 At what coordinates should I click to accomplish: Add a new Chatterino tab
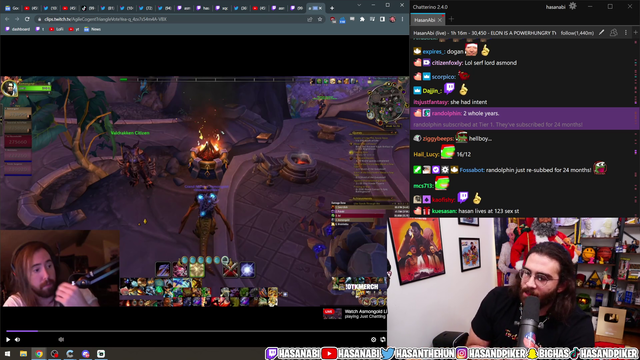click(x=451, y=19)
